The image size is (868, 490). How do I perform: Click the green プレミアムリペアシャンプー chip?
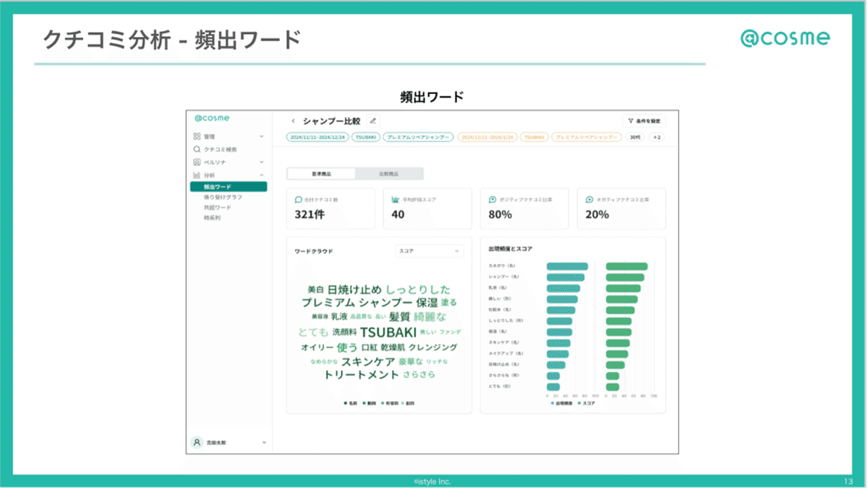tap(418, 137)
